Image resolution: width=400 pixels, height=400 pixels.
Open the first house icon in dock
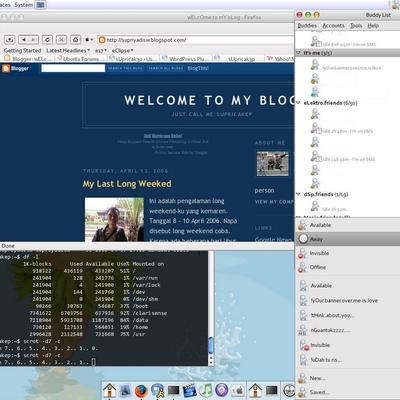(109, 390)
